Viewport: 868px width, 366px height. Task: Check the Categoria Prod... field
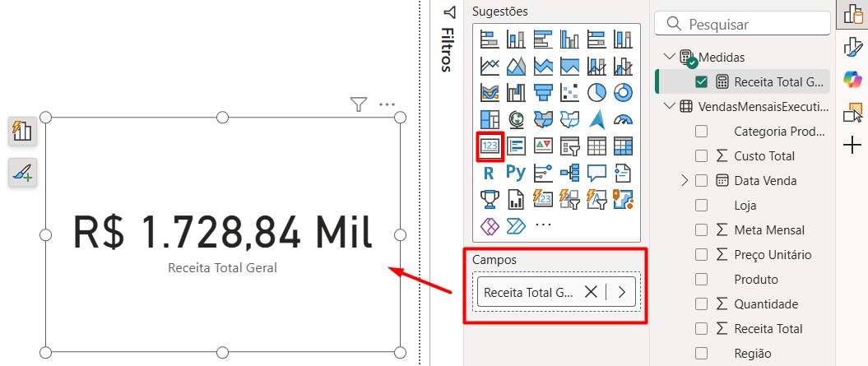coord(701,132)
